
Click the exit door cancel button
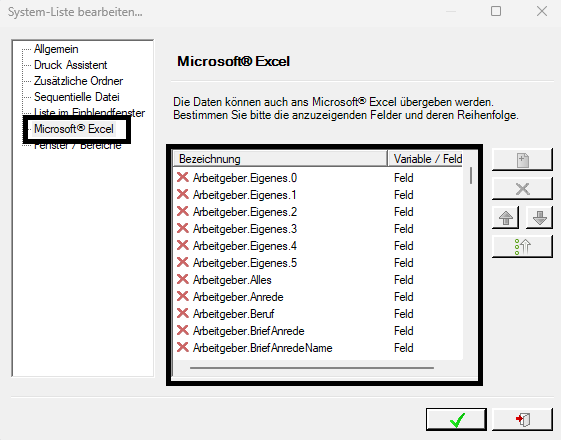click(x=522, y=419)
